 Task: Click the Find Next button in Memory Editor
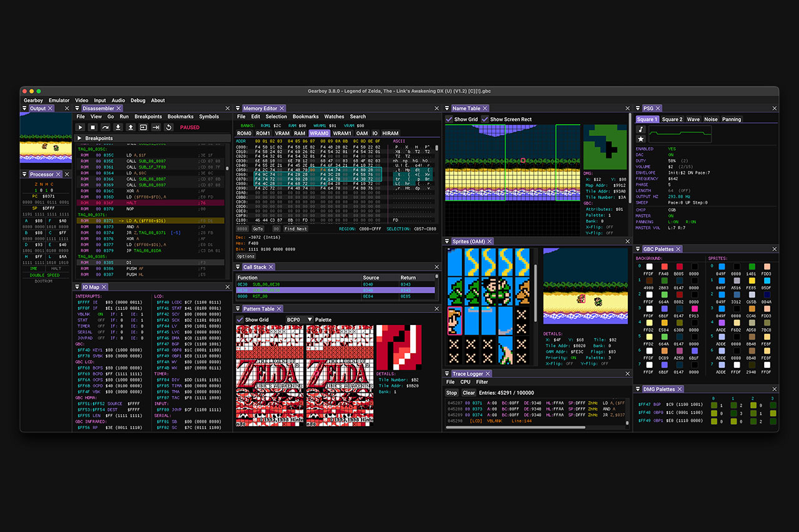click(297, 229)
